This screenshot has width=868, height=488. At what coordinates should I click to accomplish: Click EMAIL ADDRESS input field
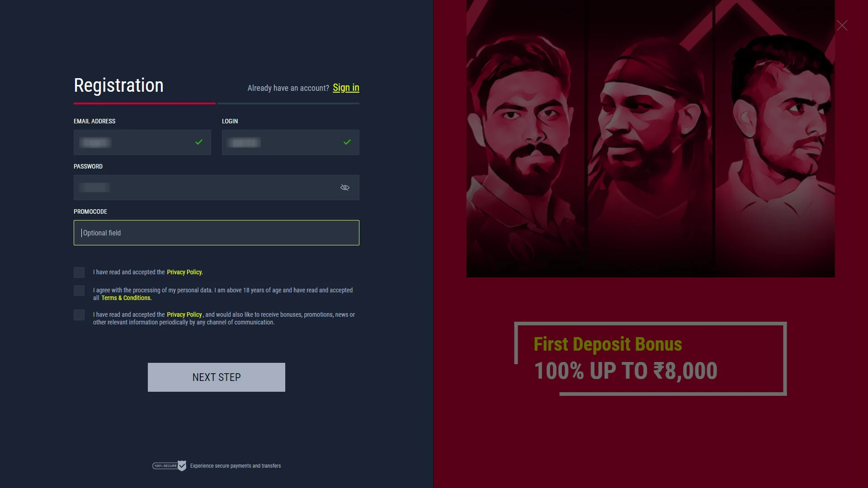pyautogui.click(x=142, y=142)
